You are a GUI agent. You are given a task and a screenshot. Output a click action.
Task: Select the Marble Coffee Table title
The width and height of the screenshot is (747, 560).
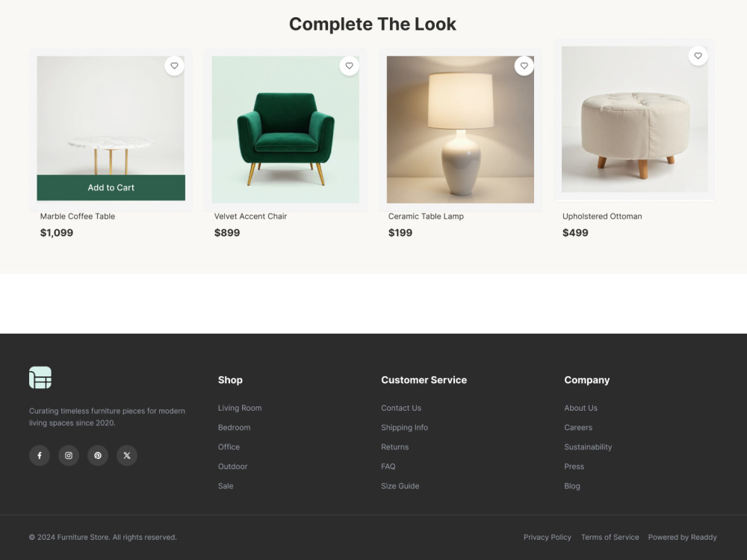pos(78,217)
